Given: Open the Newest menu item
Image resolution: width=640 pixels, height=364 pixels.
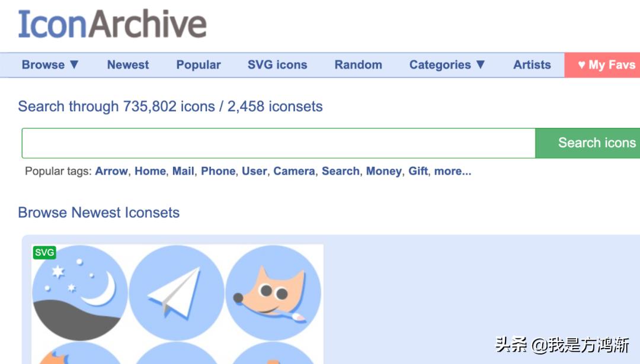Looking at the screenshot, I should pyautogui.click(x=128, y=65).
